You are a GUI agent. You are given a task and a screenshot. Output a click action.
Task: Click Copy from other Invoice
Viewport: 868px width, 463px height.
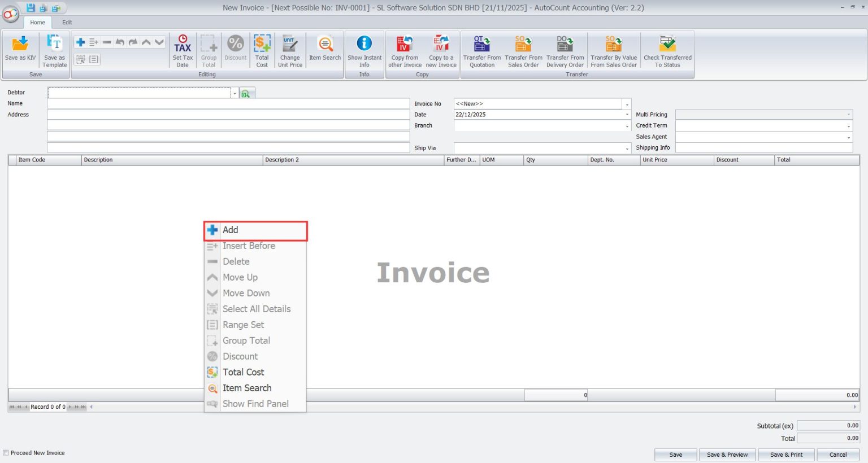(404, 50)
